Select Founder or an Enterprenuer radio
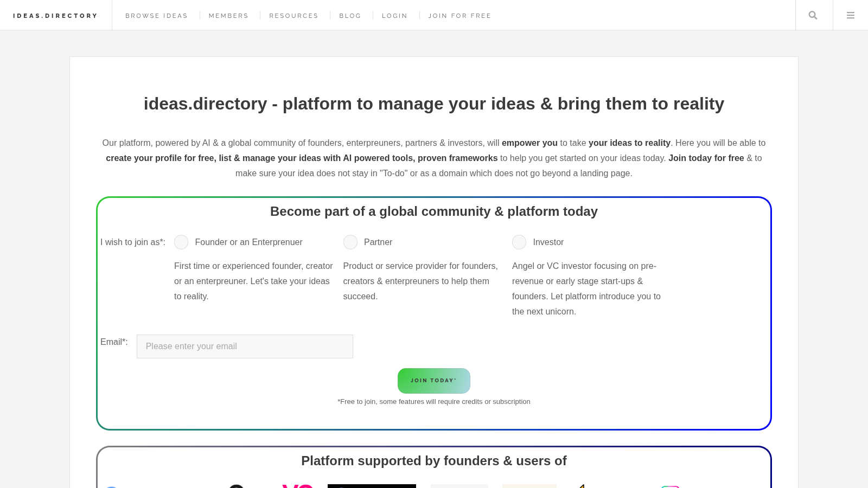 pyautogui.click(x=181, y=242)
